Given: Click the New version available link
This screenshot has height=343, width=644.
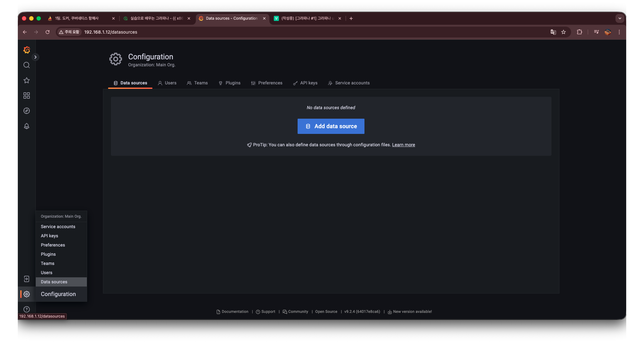Looking at the screenshot, I should (412, 312).
